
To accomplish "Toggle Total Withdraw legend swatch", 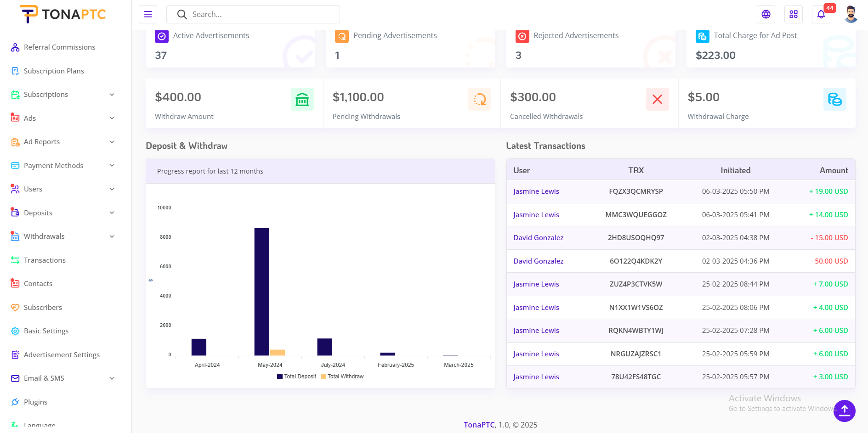I will (x=323, y=377).
